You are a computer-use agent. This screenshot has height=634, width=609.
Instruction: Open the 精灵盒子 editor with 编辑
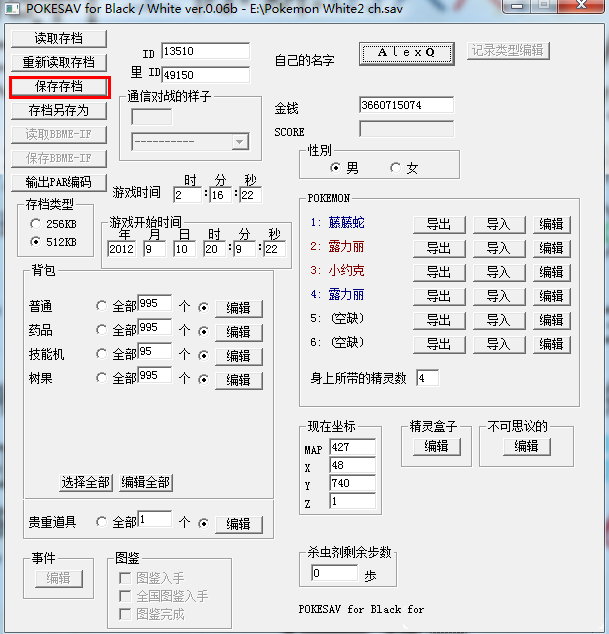[436, 447]
